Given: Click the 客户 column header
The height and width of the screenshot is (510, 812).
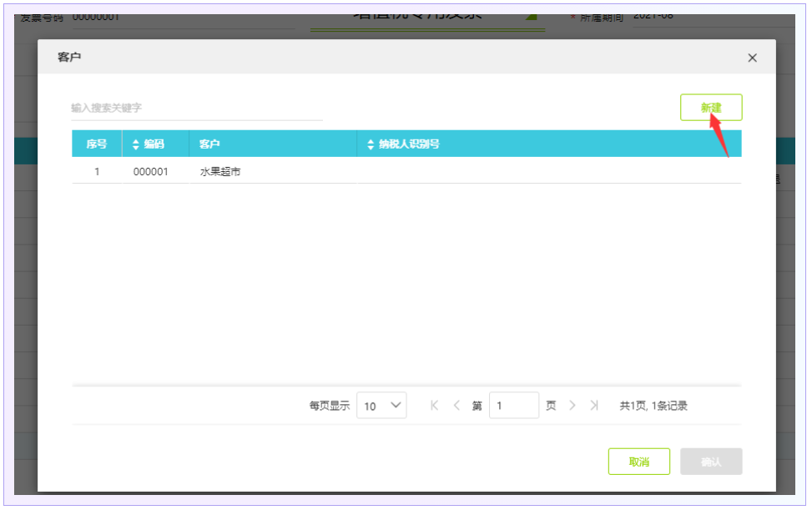Looking at the screenshot, I should point(209,144).
